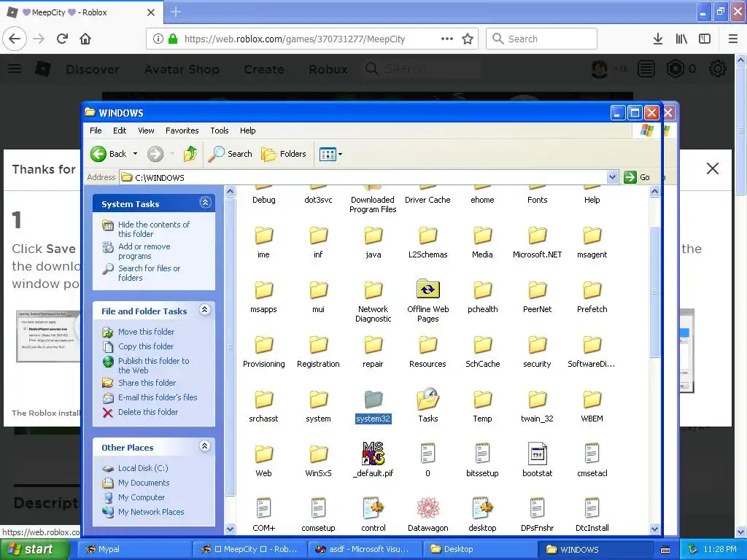This screenshot has width=747, height=560.
Task: Select the java folder icon
Action: click(x=373, y=236)
